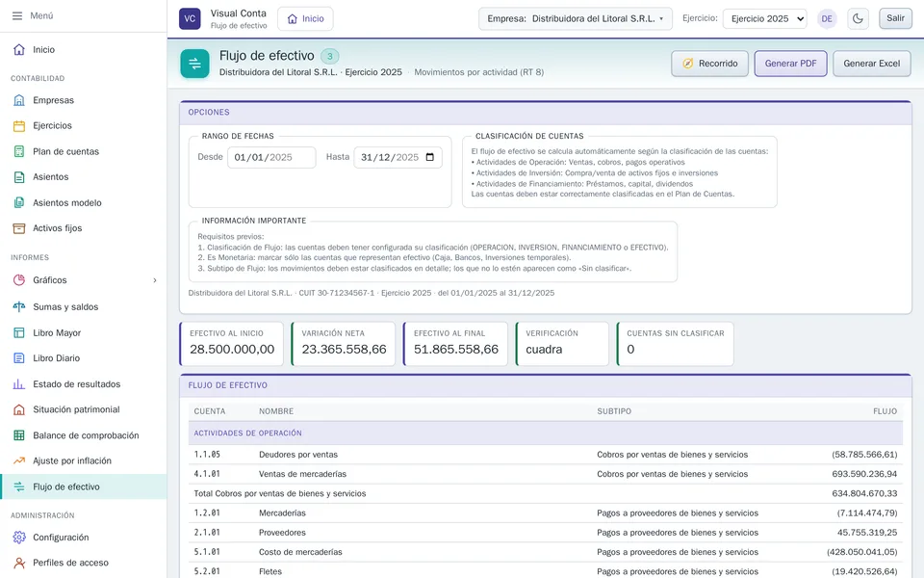Click the Ventas de mercaderías flow amount 693.590.236,94

pos(864,474)
